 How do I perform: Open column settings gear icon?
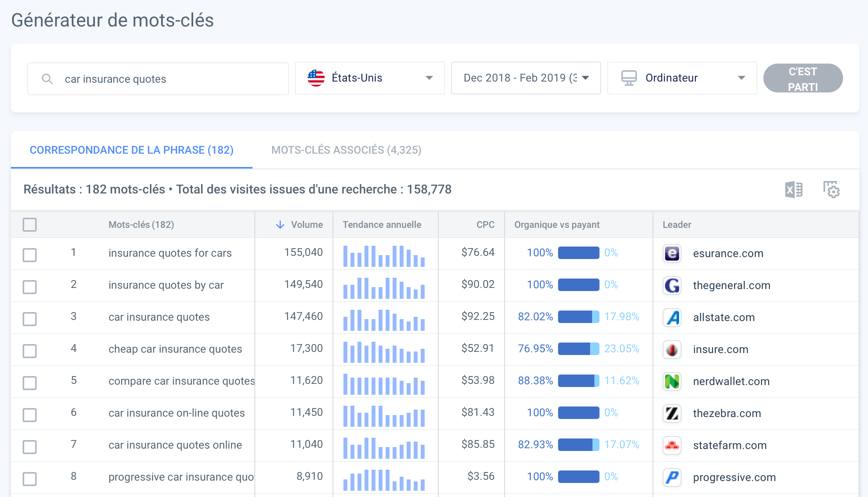[832, 190]
